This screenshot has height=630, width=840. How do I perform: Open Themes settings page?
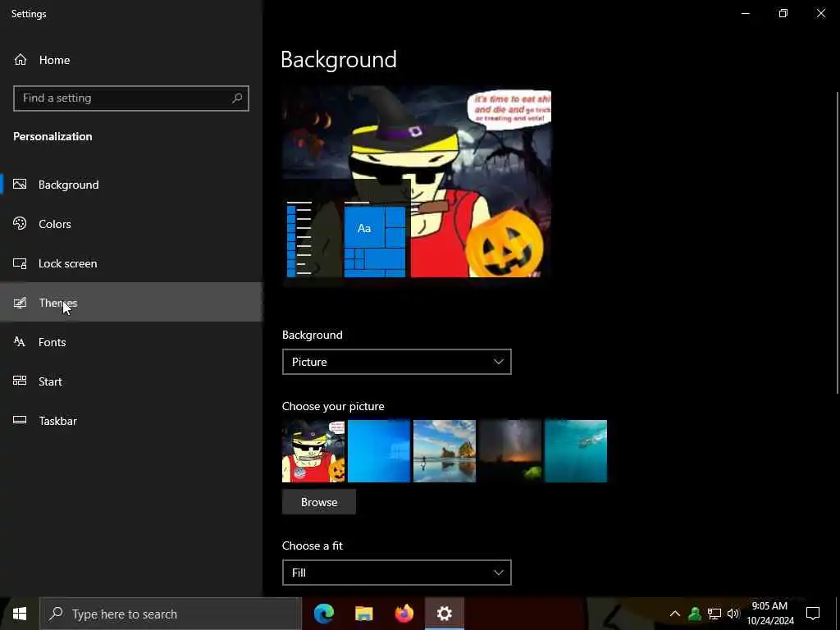131,302
